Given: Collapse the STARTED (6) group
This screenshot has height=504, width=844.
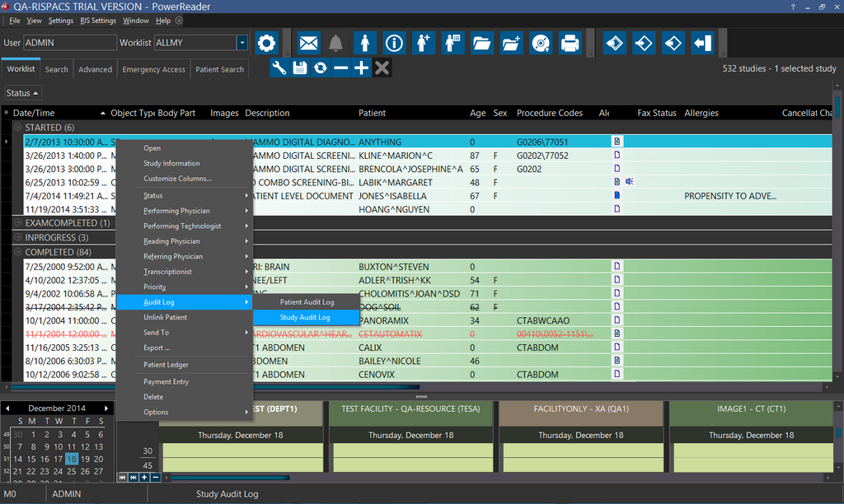Looking at the screenshot, I should [x=18, y=128].
